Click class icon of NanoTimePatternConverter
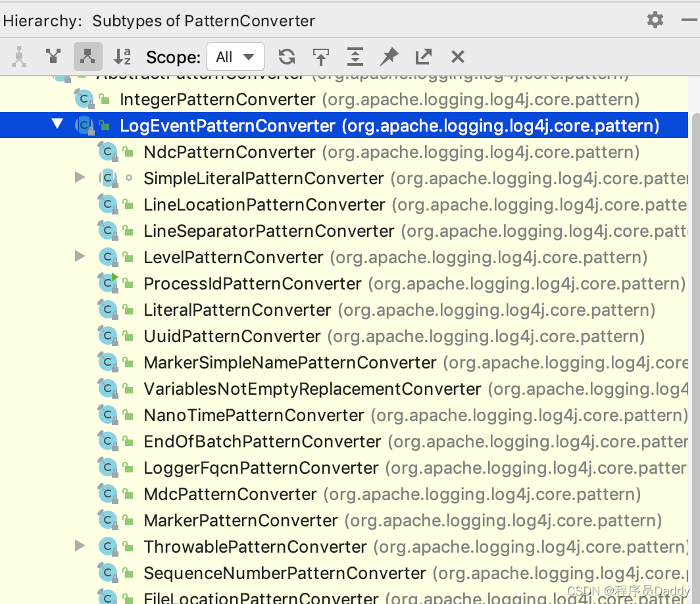The height and width of the screenshot is (604, 700). tap(108, 415)
